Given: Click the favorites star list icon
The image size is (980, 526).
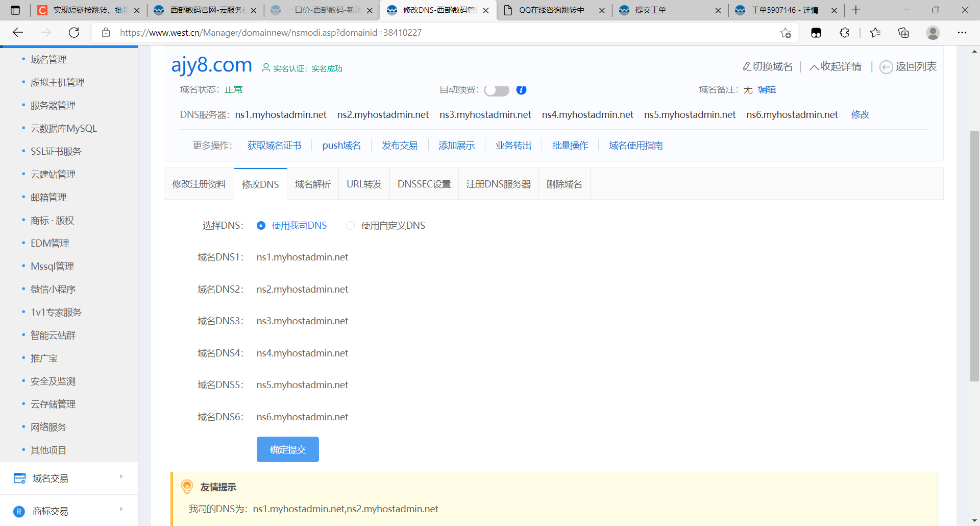Looking at the screenshot, I should (x=875, y=33).
